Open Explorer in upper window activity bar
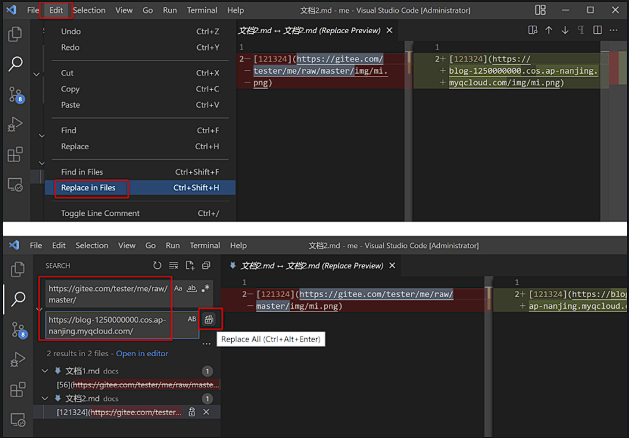 15,34
